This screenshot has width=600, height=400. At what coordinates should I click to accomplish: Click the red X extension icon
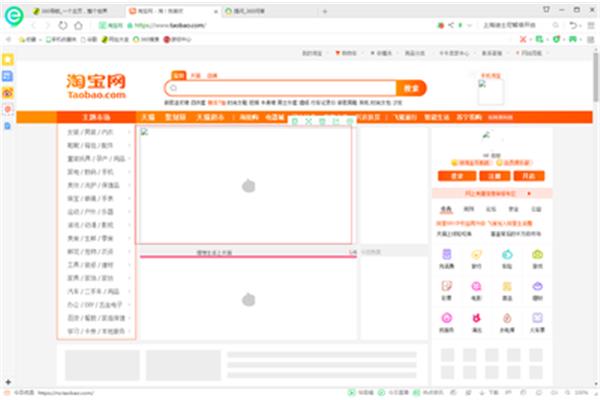[523, 39]
